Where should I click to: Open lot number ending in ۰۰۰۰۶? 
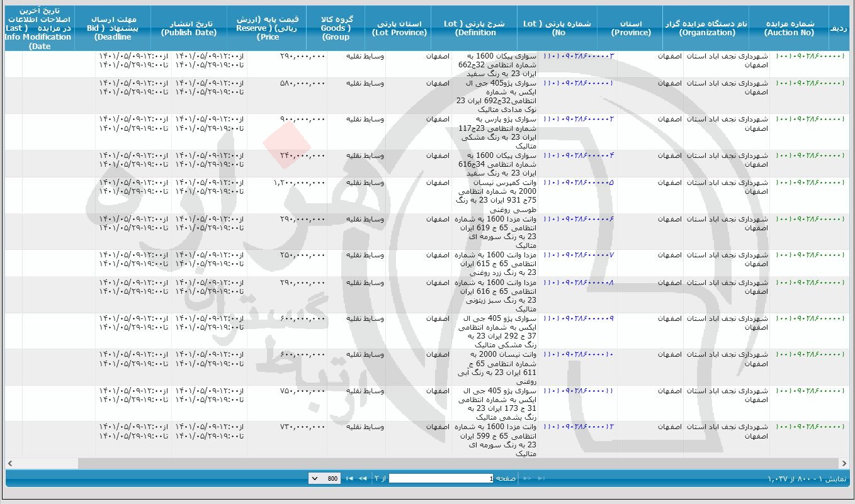coord(578,219)
